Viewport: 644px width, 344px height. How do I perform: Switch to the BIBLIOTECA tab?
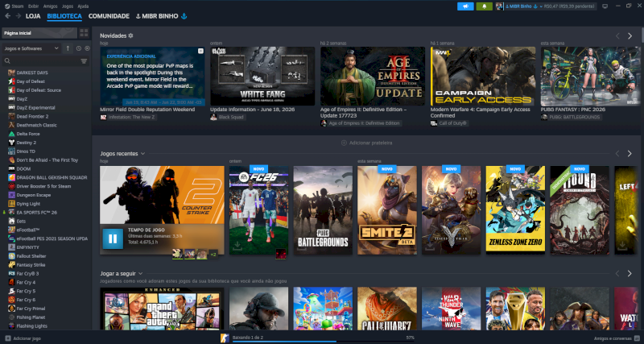tap(64, 16)
